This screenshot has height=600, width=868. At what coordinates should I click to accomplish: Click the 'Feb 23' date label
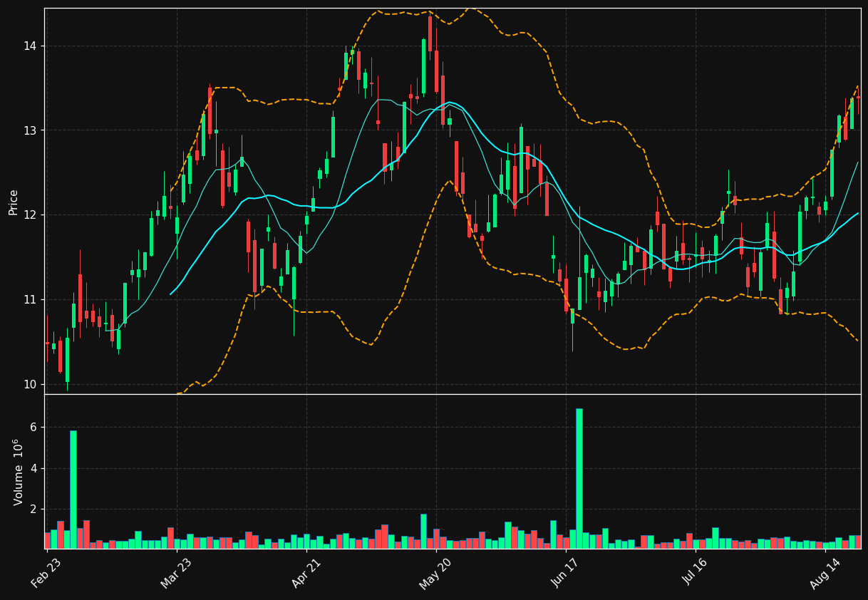click(46, 574)
